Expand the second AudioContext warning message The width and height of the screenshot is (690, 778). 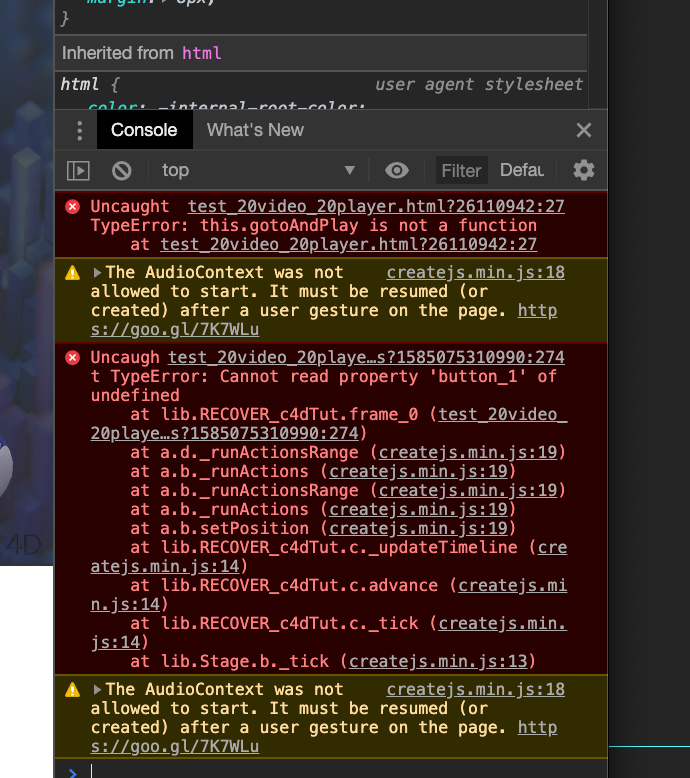[97, 690]
